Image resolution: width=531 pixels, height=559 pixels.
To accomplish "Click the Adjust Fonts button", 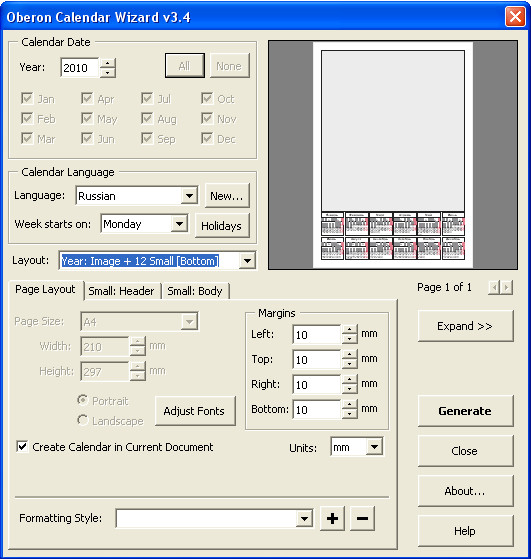I will tap(195, 411).
